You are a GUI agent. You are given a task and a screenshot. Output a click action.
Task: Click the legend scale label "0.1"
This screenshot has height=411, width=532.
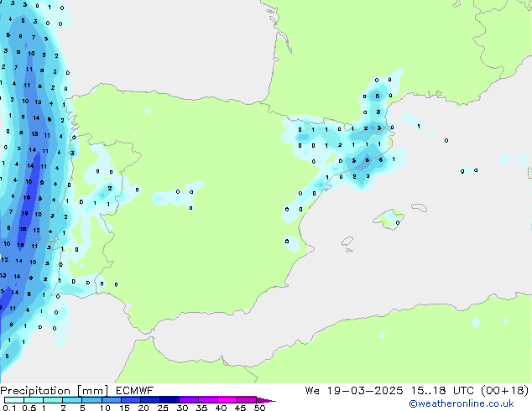[x=9, y=408]
